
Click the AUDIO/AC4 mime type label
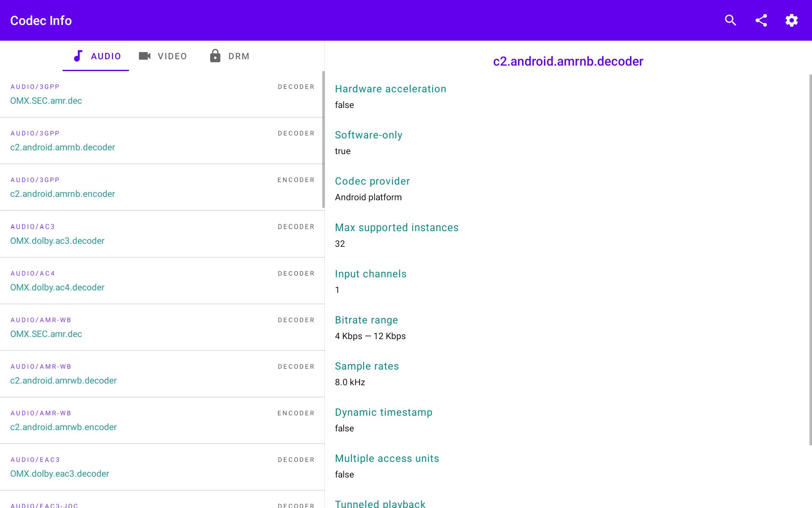click(33, 273)
